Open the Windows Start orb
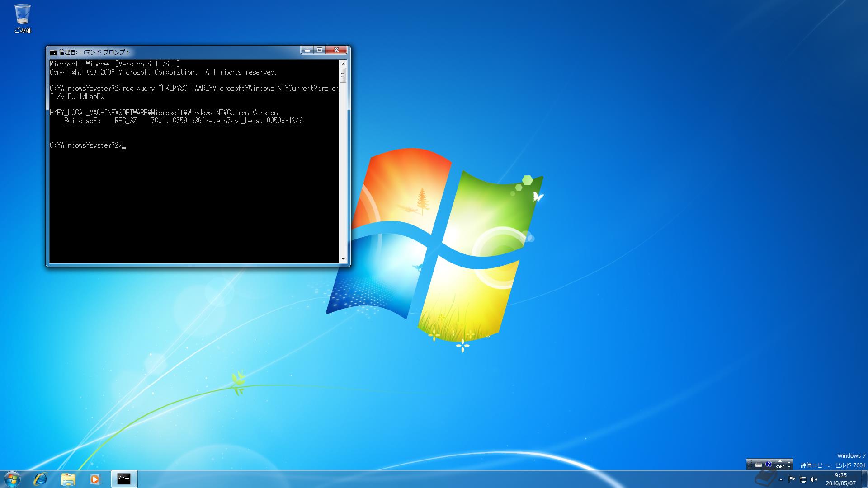This screenshot has height=488, width=868. [x=12, y=479]
